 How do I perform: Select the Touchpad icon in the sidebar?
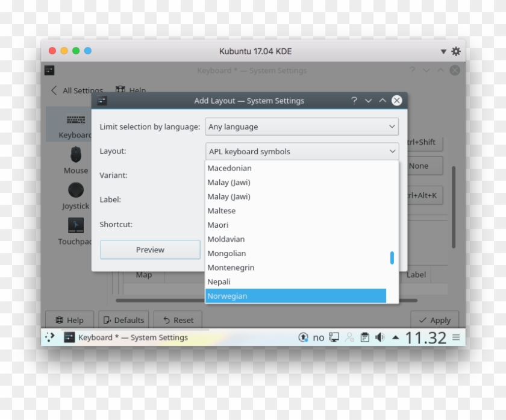(75, 226)
